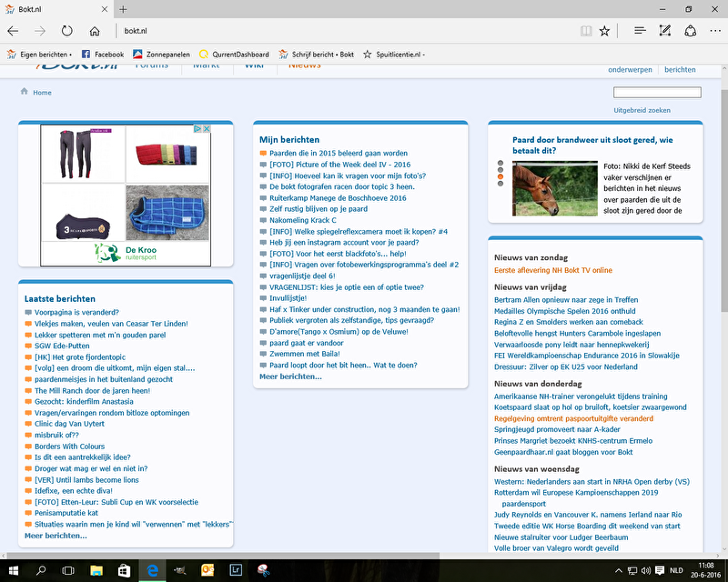Open taskbar search magnifier

click(x=41, y=570)
